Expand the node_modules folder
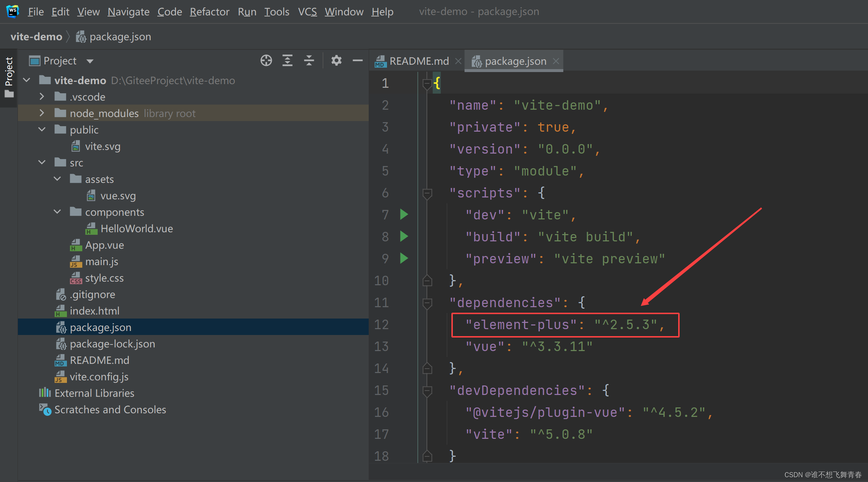868x482 pixels. 42,113
